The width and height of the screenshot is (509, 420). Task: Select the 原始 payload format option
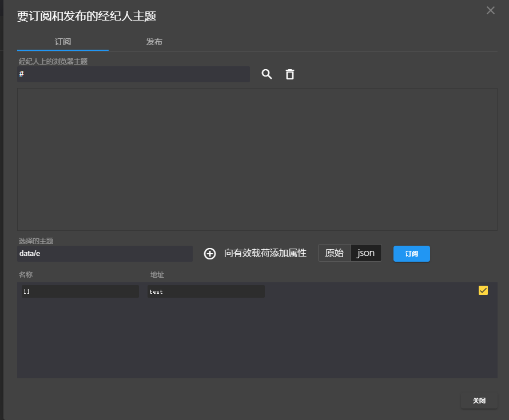point(335,253)
